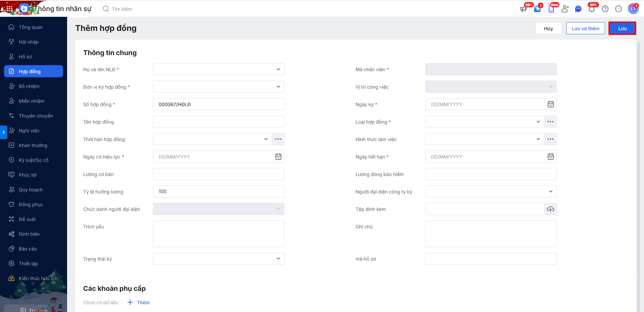The width and height of the screenshot is (644, 312).
Task: Open the help question mark icon
Action: 605,9
